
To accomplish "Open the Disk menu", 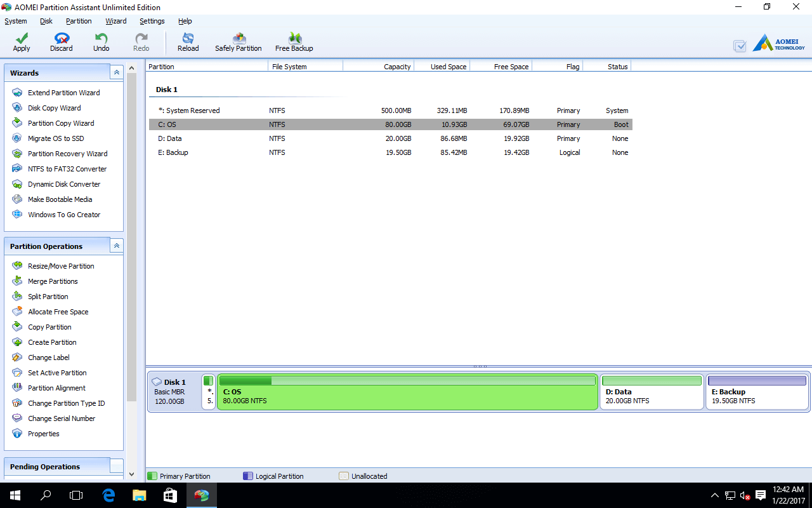I will click(x=46, y=21).
